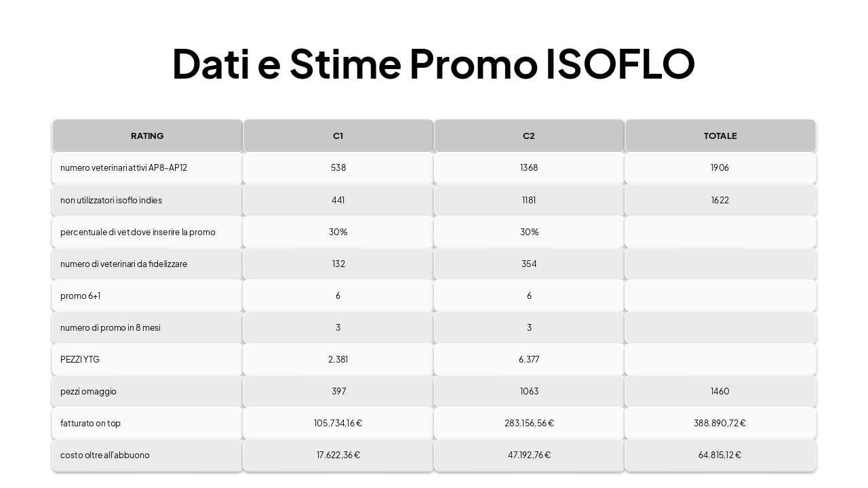The width and height of the screenshot is (868, 488).
Task: Click the C1 cell showing 538
Action: (338, 167)
